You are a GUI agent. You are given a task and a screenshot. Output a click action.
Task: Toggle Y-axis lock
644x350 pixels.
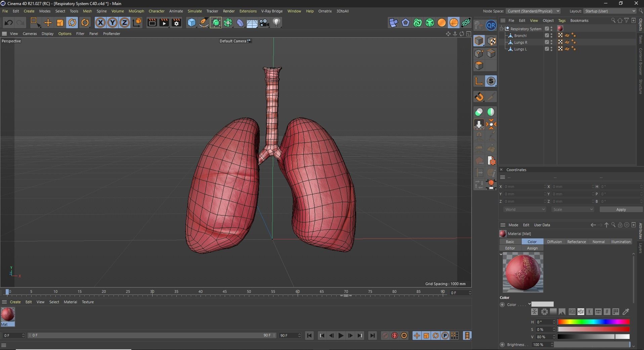(112, 23)
